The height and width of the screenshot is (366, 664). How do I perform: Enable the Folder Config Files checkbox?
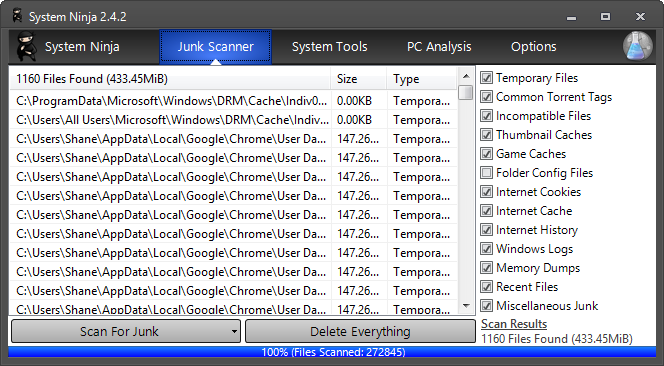pos(486,173)
